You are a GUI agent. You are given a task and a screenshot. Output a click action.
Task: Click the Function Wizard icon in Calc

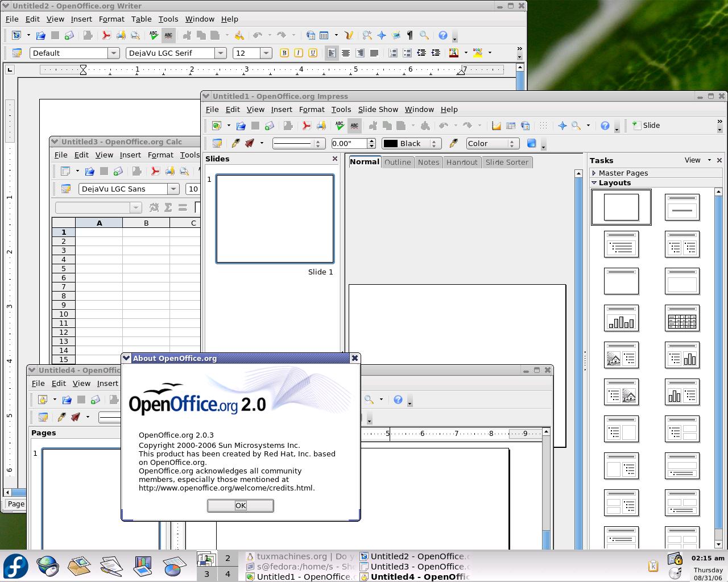154,207
